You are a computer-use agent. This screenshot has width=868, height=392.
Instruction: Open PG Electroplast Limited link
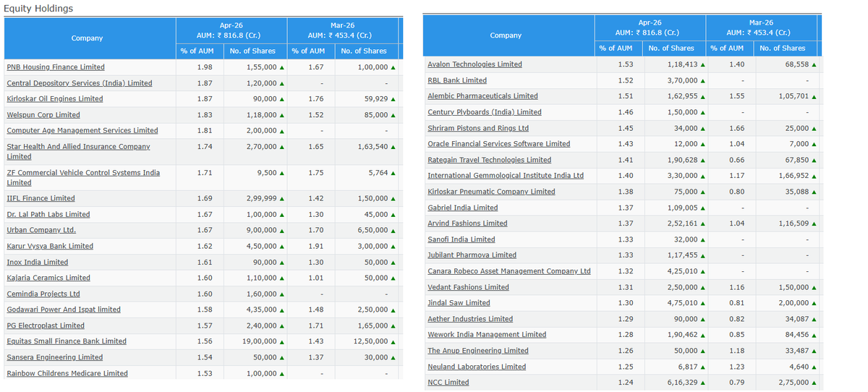coord(46,325)
